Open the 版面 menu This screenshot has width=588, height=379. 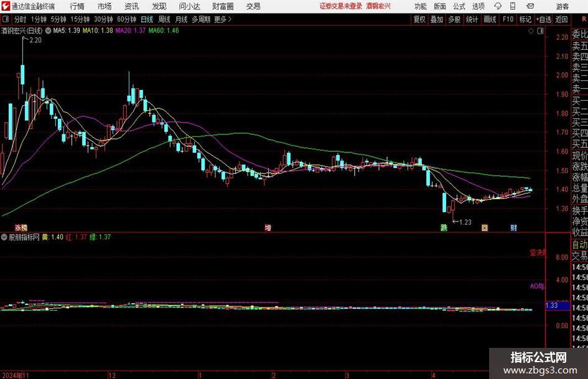pos(440,6)
